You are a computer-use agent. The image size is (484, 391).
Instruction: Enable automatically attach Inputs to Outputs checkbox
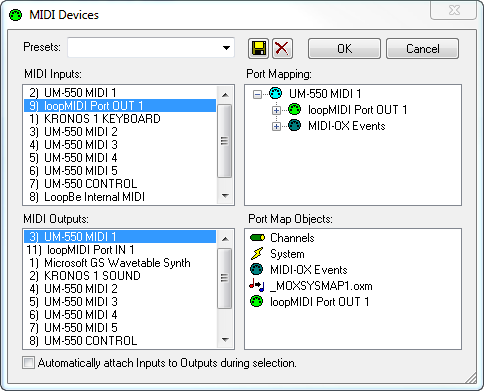click(x=28, y=363)
